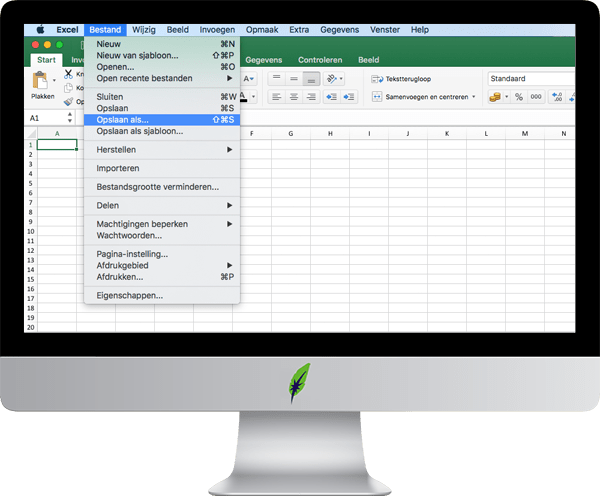Viewport: 600px width, 496px height.
Task: Select Sluiten from the menu
Action: (x=162, y=97)
